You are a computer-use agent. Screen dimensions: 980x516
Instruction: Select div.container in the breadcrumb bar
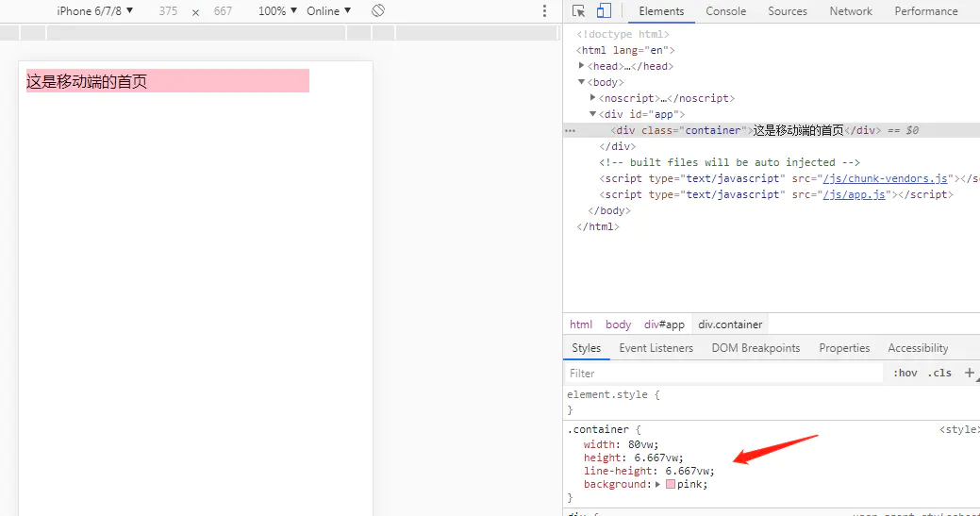tap(730, 325)
